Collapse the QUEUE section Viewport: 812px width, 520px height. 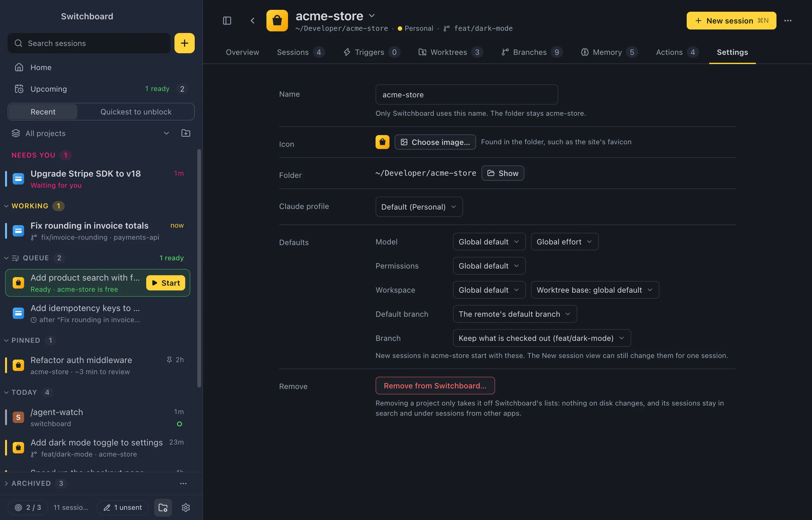pyautogui.click(x=6, y=258)
